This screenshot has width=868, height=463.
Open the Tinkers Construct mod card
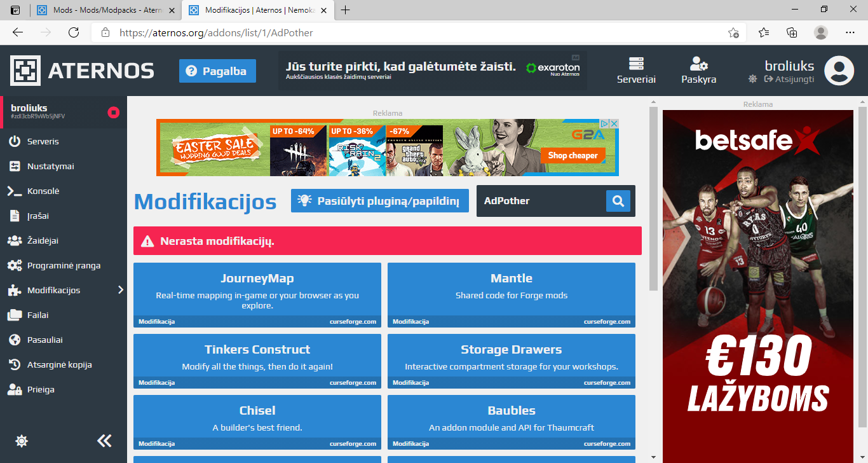point(257,361)
